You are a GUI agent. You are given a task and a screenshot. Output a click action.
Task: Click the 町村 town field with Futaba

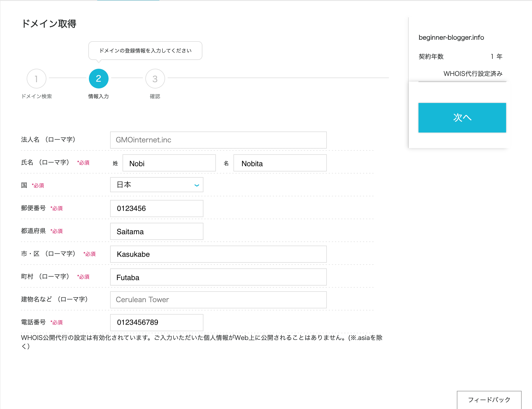218,277
